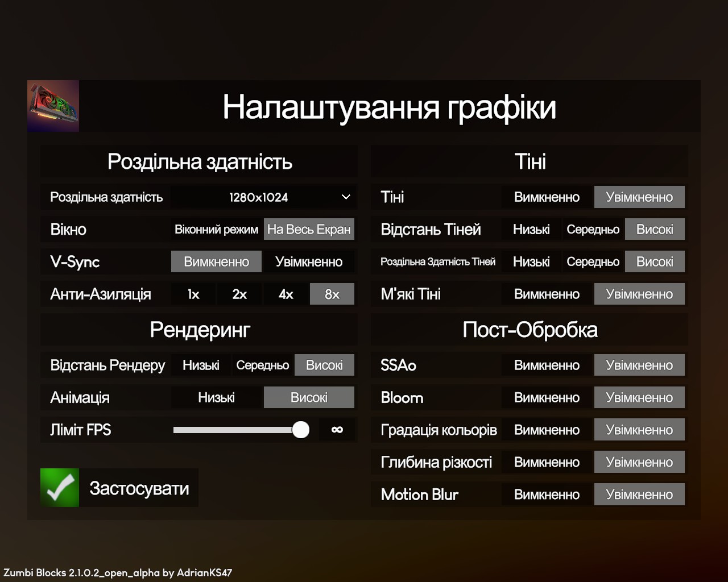Choose 8x anti-aliasing

click(332, 294)
